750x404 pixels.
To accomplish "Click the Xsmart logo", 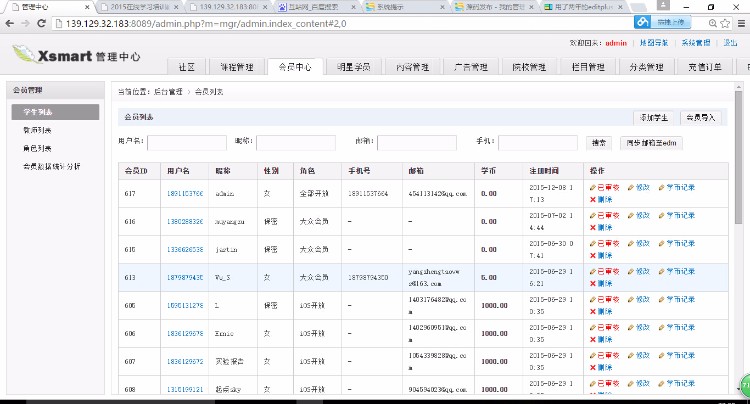I will pyautogui.click(x=77, y=55).
